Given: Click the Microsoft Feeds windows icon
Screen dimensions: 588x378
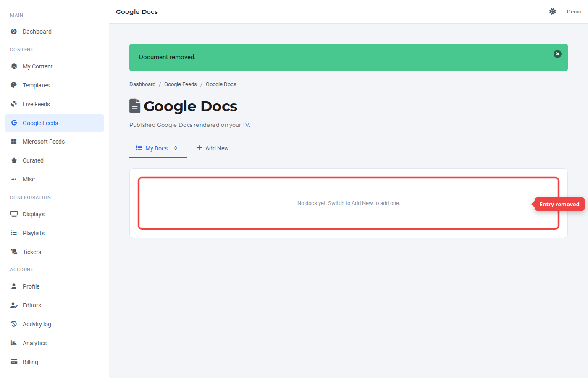Looking at the screenshot, I should pyautogui.click(x=14, y=142).
